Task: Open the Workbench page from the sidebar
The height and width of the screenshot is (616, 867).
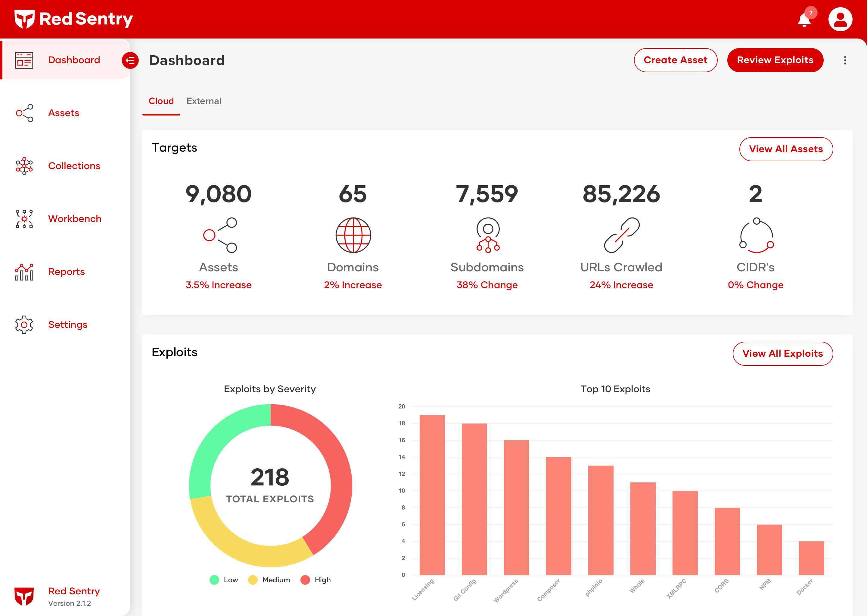Action: point(74,218)
